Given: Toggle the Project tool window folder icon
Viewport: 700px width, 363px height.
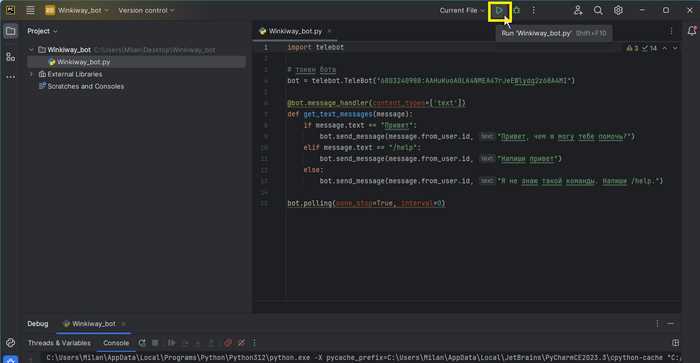Looking at the screenshot, I should click(x=10, y=31).
